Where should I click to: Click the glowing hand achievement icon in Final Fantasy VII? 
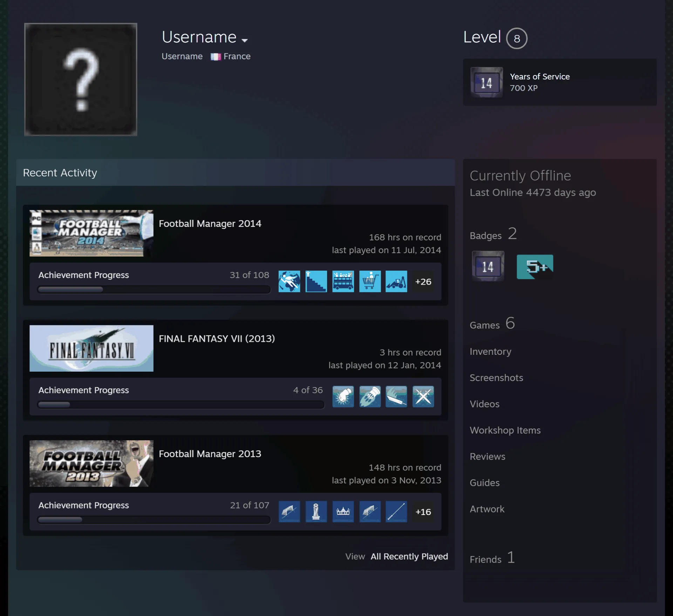click(x=370, y=396)
